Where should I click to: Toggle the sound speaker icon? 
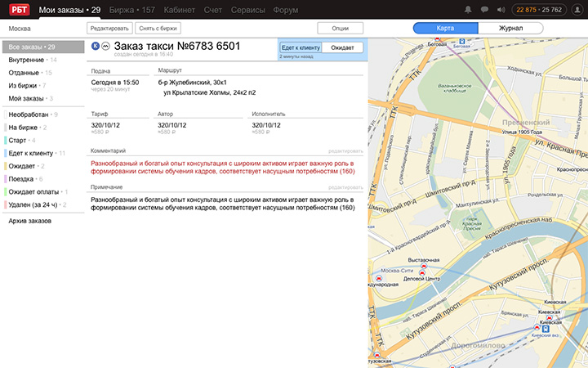(501, 10)
